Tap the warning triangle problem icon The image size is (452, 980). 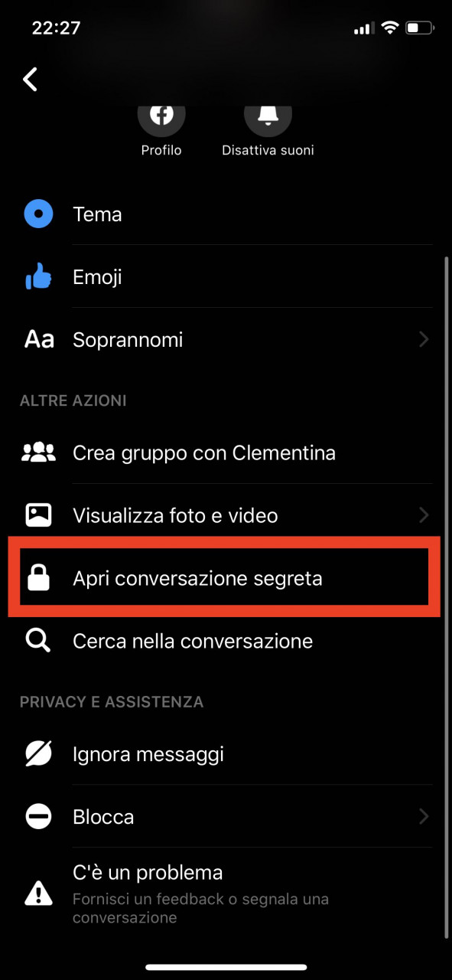tap(38, 892)
